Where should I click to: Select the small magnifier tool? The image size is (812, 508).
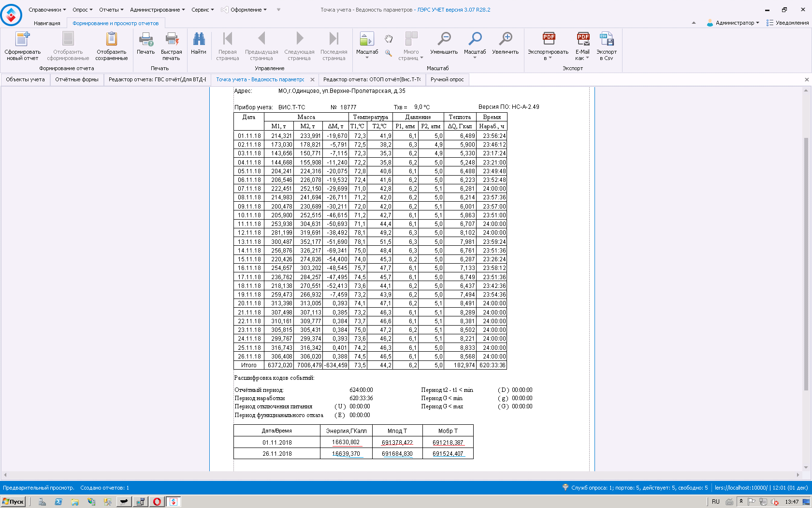(x=389, y=53)
